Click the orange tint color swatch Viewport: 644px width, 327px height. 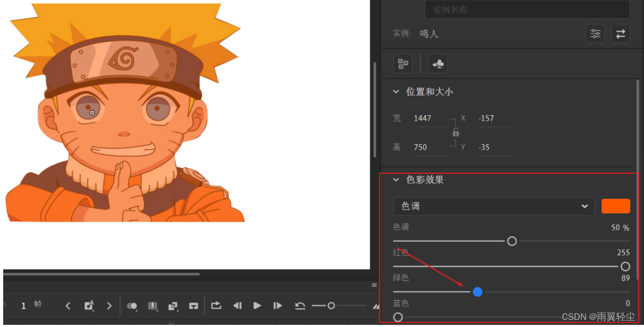tap(616, 206)
